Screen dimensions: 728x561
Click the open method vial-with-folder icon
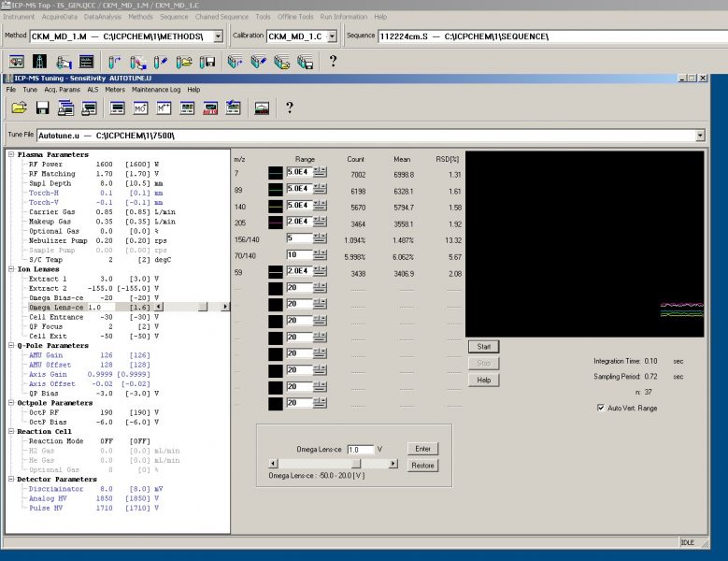pyautogui.click(x=184, y=62)
